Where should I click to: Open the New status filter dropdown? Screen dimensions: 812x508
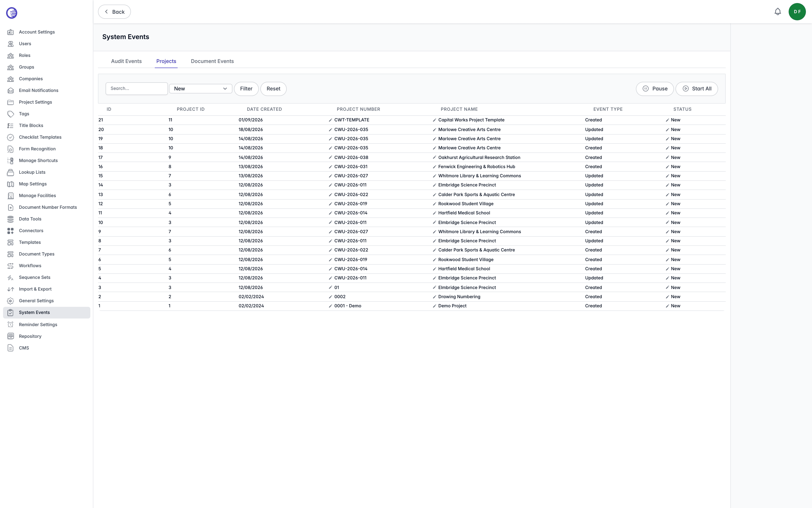coord(201,89)
